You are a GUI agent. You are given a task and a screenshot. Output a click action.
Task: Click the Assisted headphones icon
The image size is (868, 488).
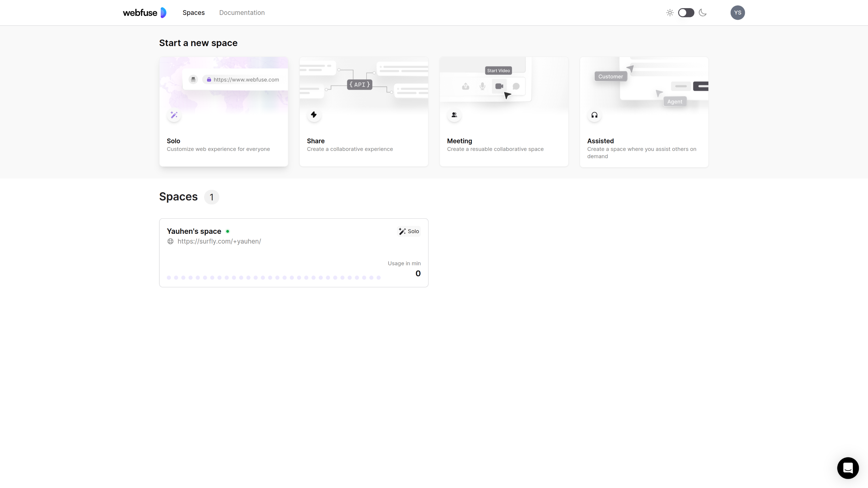click(594, 115)
